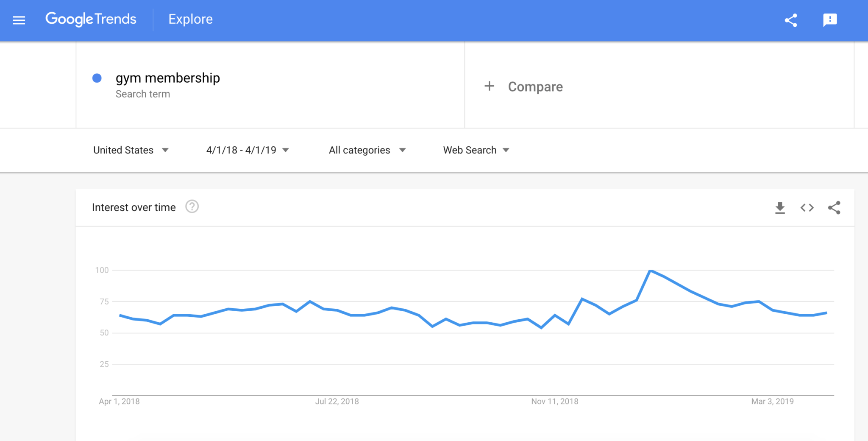Share the Interest over time chart
The width and height of the screenshot is (868, 441).
(834, 208)
